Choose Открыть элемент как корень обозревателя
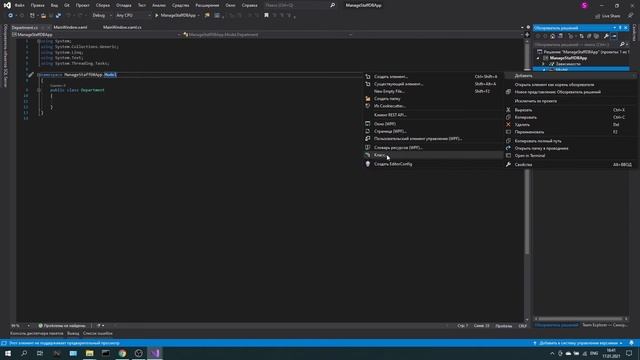 coord(571,85)
